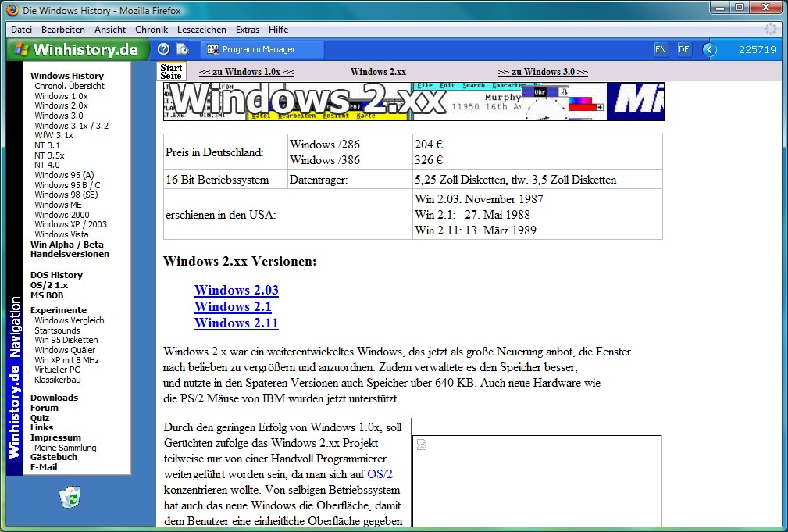This screenshot has height=532, width=788.
Task: Open Windows Vista in sidebar
Action: tap(62, 234)
